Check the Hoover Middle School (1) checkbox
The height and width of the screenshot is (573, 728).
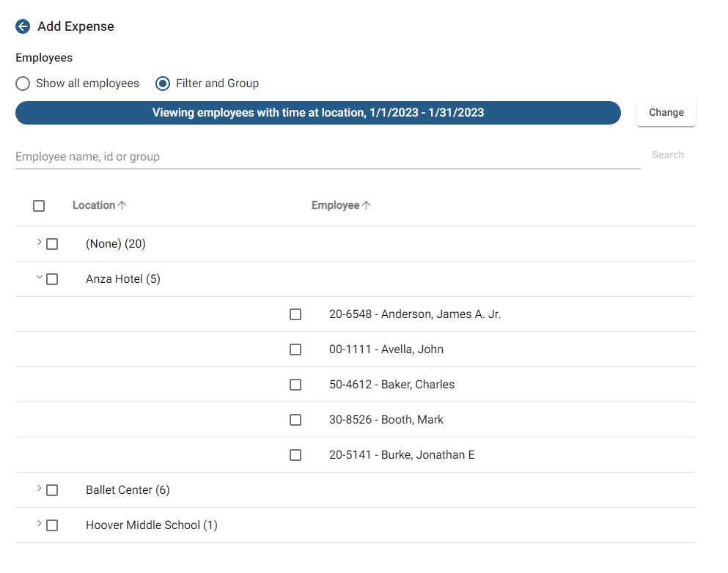tap(52, 525)
